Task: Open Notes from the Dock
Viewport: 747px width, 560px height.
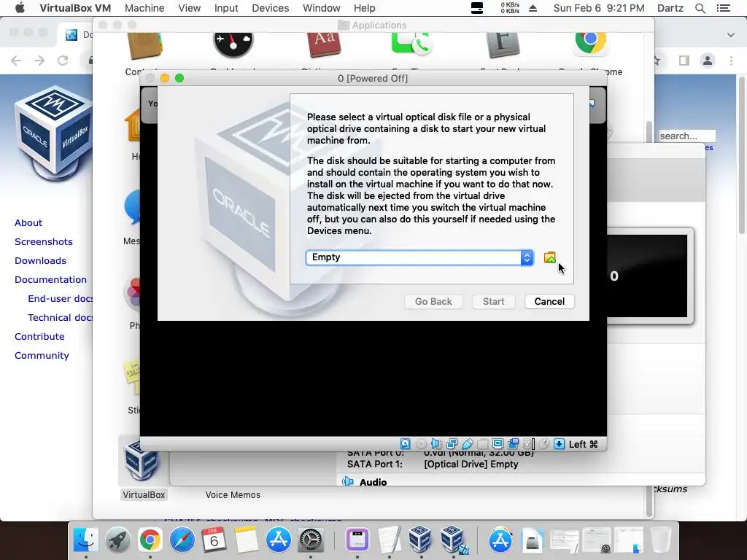Action: coord(247,540)
